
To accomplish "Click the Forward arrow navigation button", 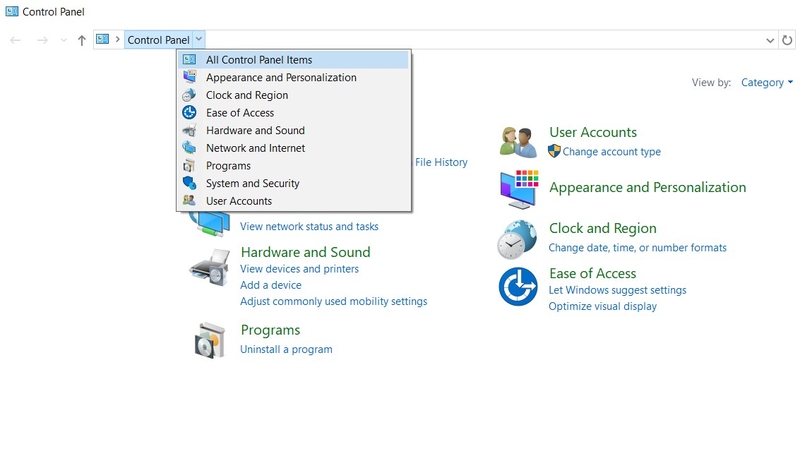I will point(42,40).
